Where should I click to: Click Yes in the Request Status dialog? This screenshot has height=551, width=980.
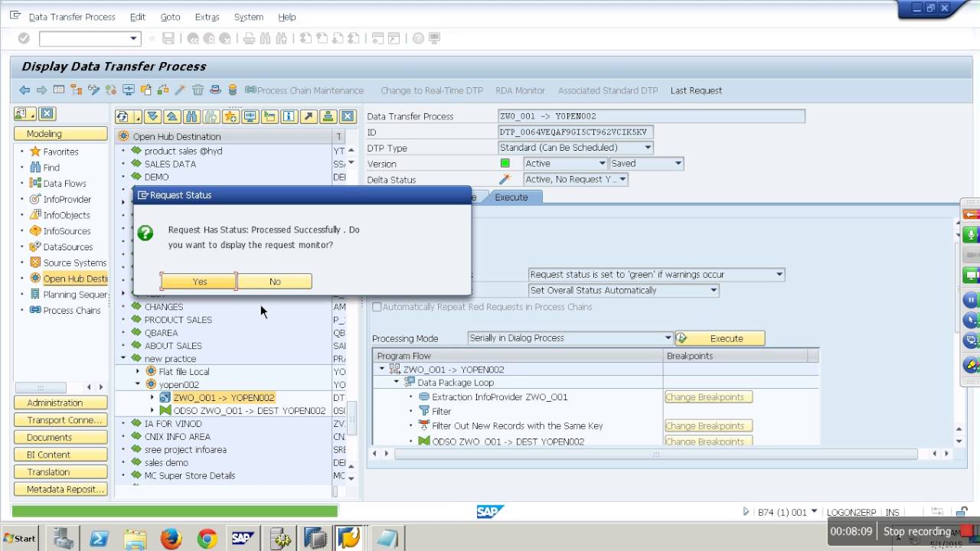[199, 282]
